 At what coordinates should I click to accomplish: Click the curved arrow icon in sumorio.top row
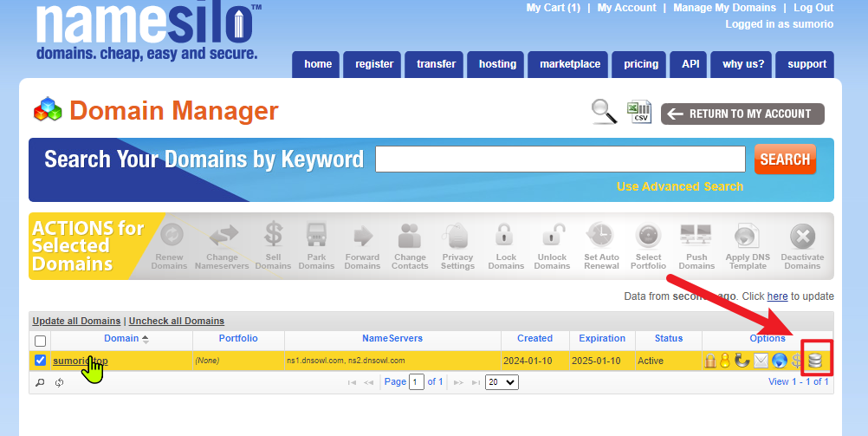point(742,361)
